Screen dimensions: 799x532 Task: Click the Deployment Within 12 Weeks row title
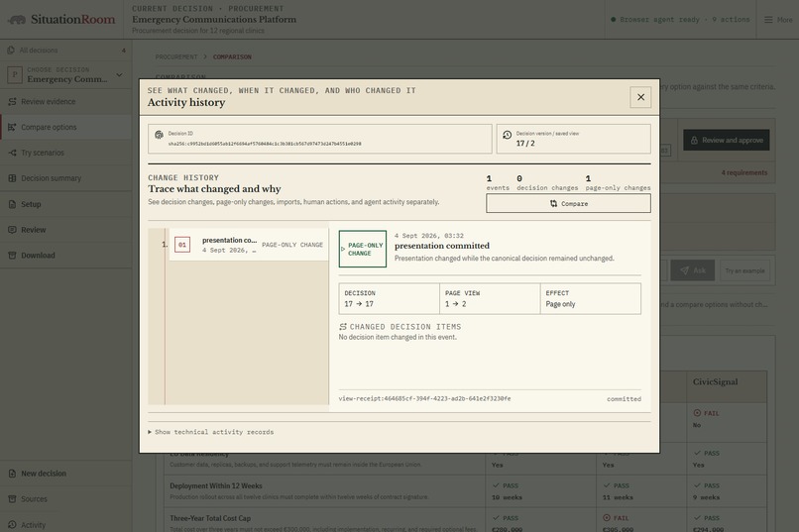[216, 486]
